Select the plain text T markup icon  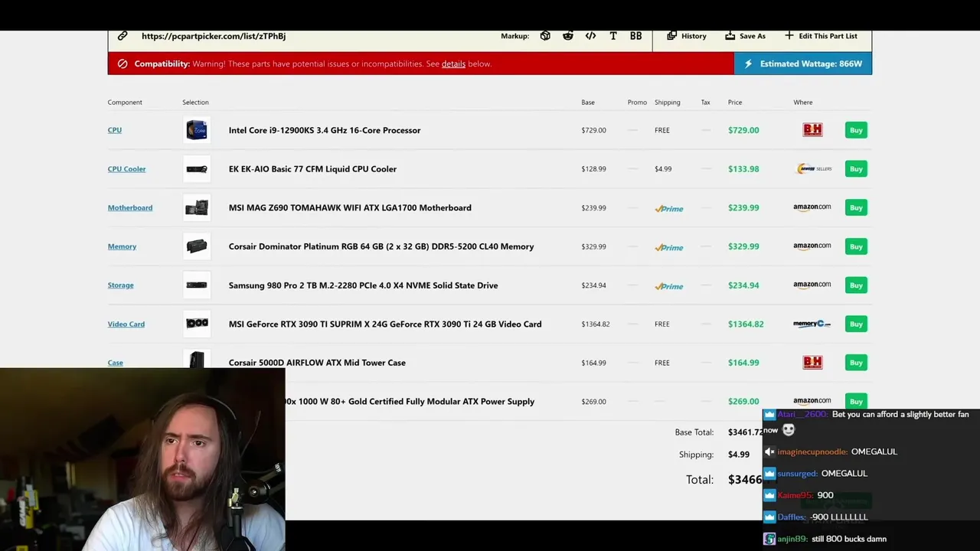(x=613, y=36)
